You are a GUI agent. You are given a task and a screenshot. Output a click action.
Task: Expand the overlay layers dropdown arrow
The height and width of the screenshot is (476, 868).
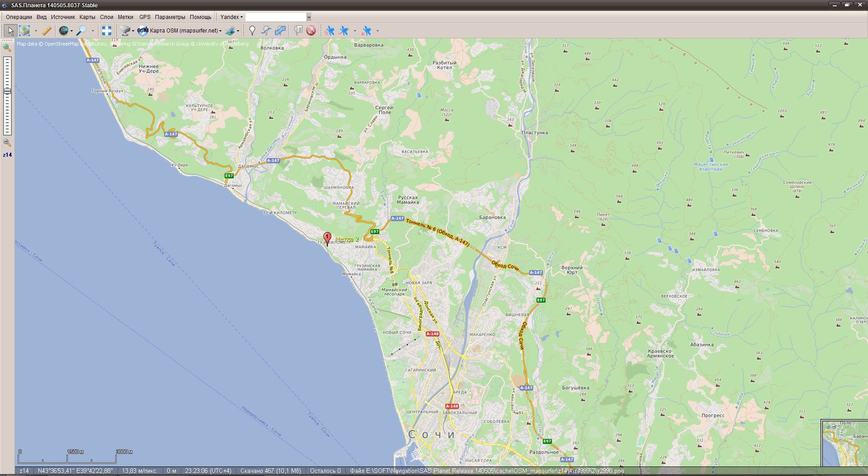(238, 31)
